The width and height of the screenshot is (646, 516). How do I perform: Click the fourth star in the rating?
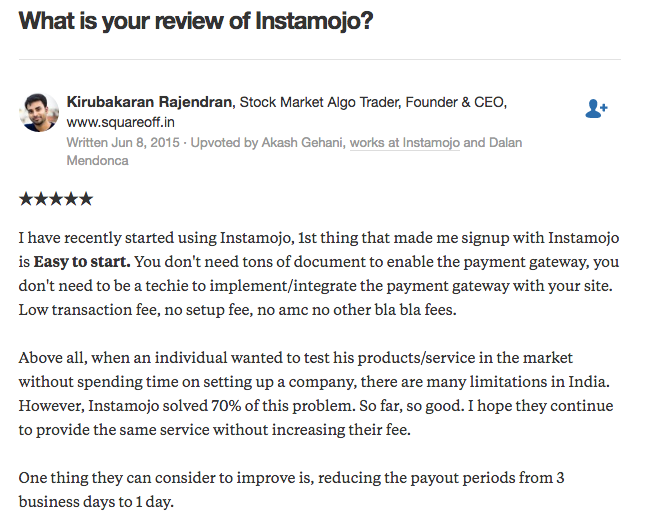[x=70, y=199]
